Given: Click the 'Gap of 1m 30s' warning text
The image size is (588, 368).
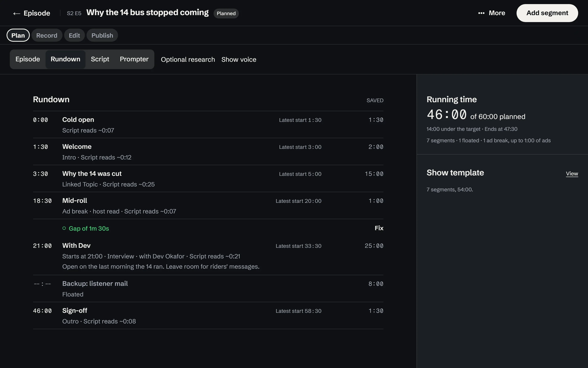Looking at the screenshot, I should [89, 228].
